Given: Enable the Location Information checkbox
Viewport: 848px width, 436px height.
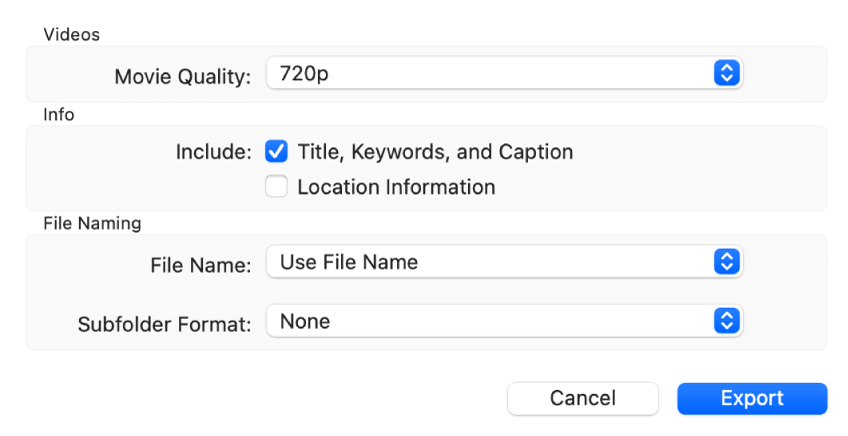Looking at the screenshot, I should point(277,186).
